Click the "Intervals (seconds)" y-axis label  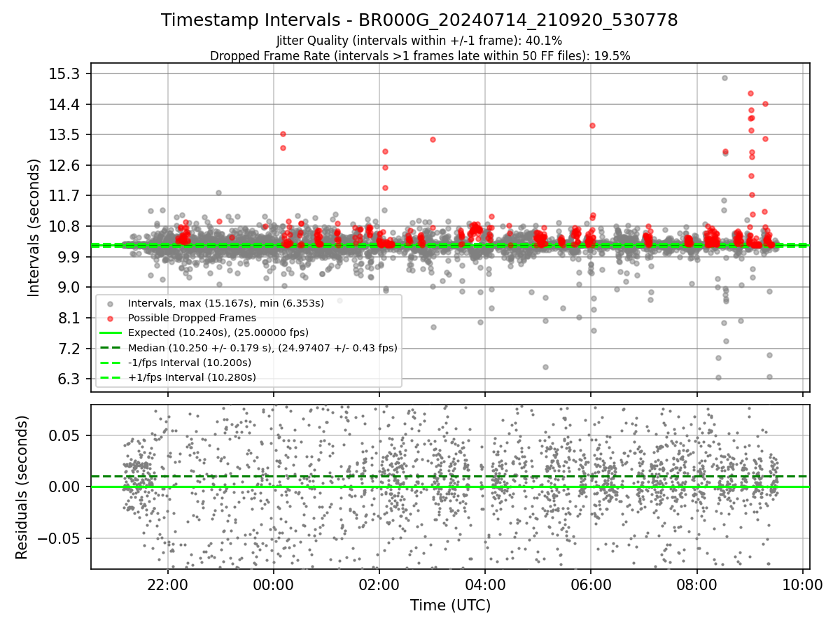pos(34,227)
